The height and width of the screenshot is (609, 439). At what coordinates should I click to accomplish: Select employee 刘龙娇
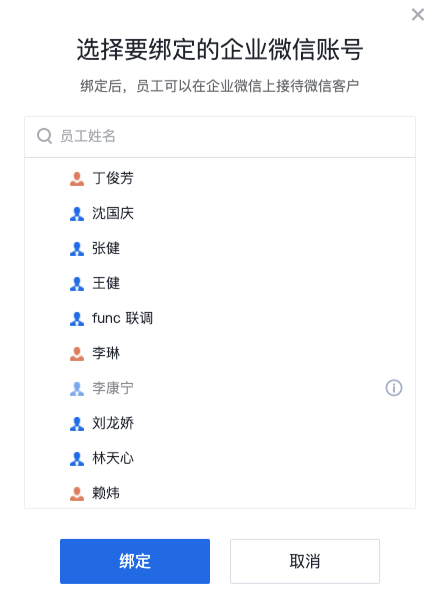pyautogui.click(x=220, y=423)
